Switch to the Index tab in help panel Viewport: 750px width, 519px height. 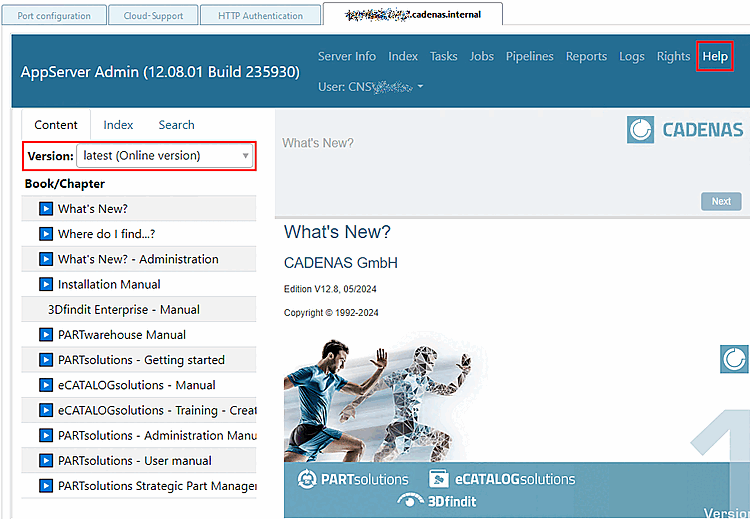coord(118,125)
